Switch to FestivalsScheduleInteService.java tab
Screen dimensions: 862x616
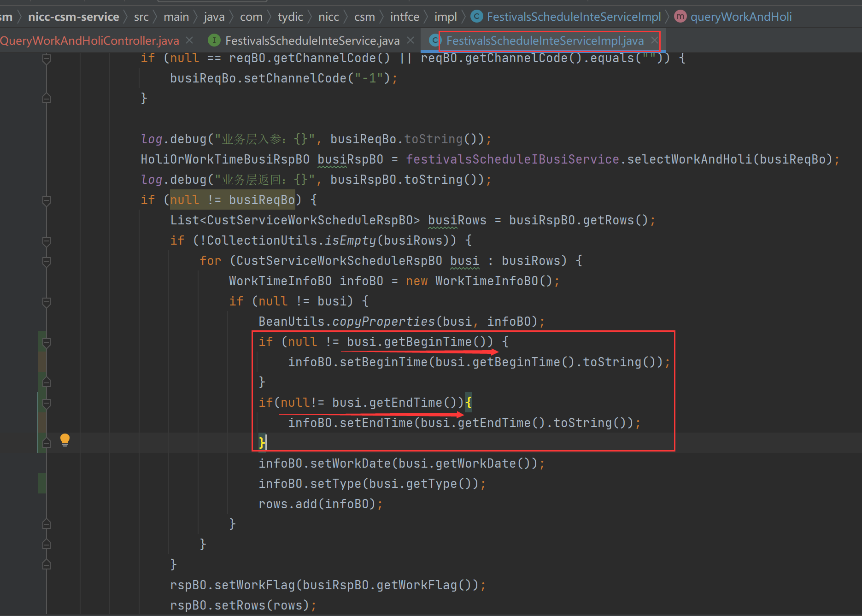[311, 40]
